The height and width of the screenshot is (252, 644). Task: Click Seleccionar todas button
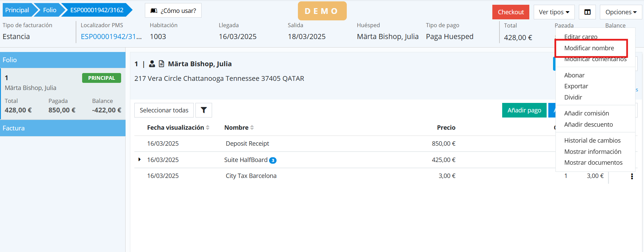point(164,110)
